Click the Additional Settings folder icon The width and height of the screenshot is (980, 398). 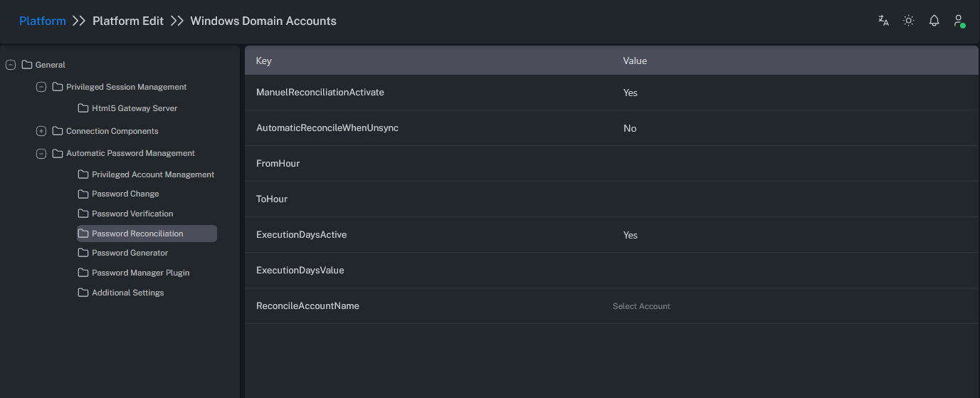(x=83, y=293)
